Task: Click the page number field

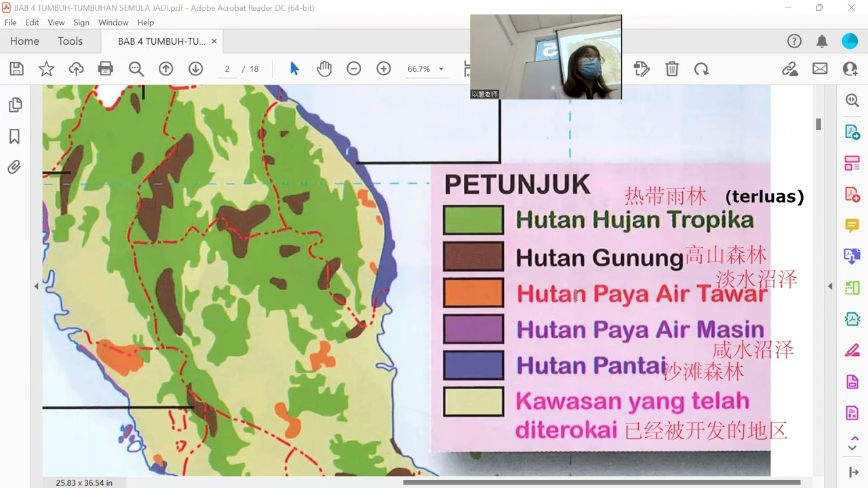Action: (227, 68)
